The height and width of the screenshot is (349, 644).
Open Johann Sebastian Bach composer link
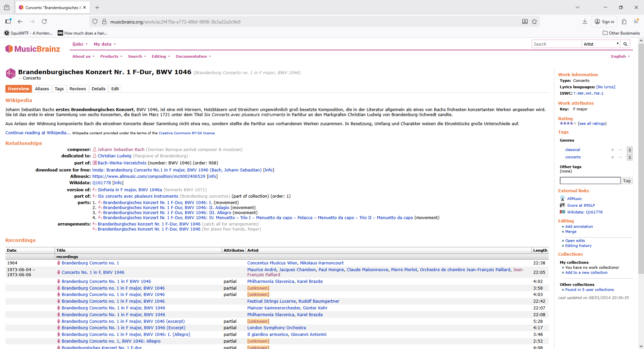[x=121, y=150]
